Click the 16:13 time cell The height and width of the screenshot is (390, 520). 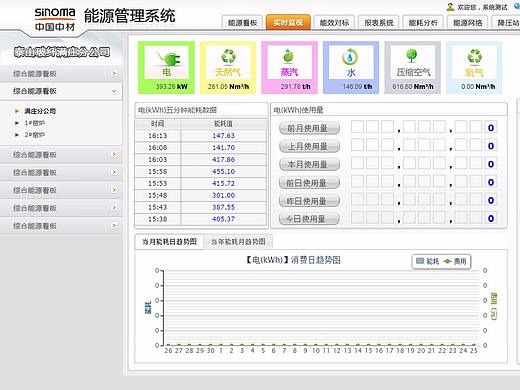click(x=158, y=136)
